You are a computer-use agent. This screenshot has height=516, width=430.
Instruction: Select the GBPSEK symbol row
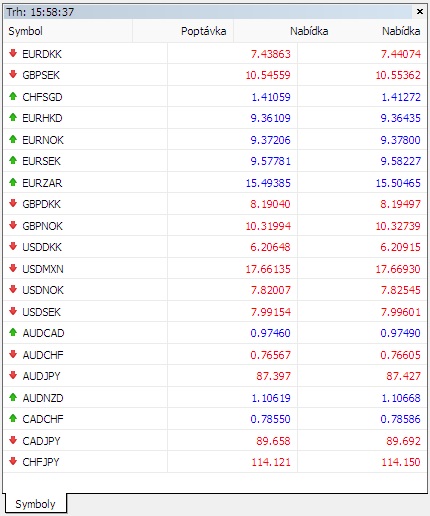click(x=215, y=75)
